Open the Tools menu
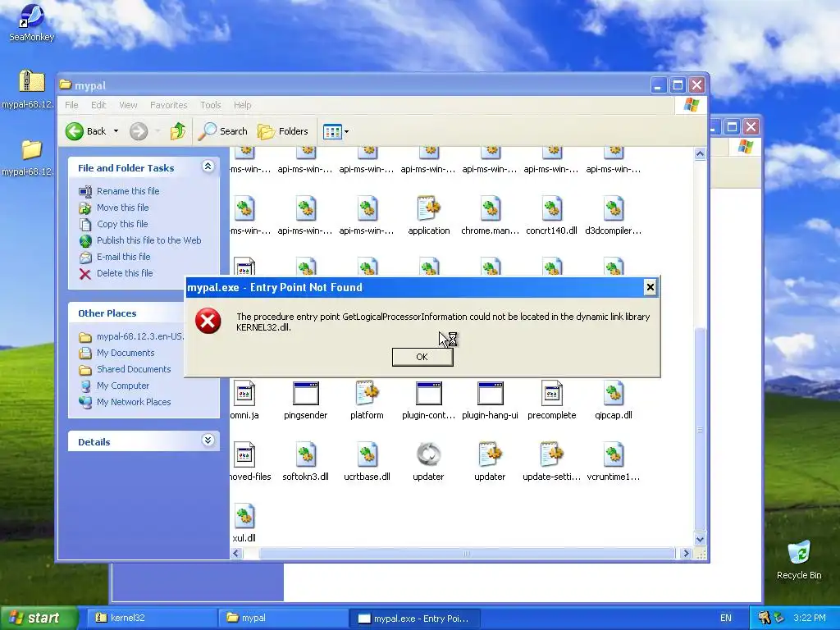 [x=211, y=105]
